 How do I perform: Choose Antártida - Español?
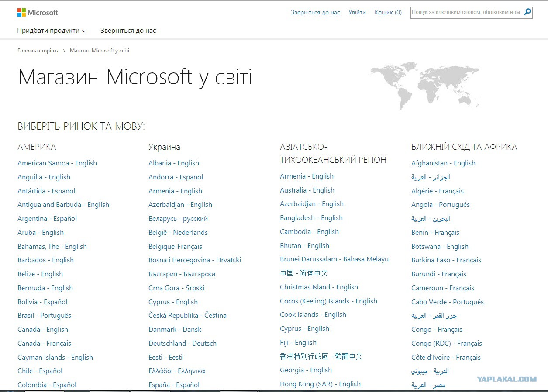pyautogui.click(x=46, y=191)
